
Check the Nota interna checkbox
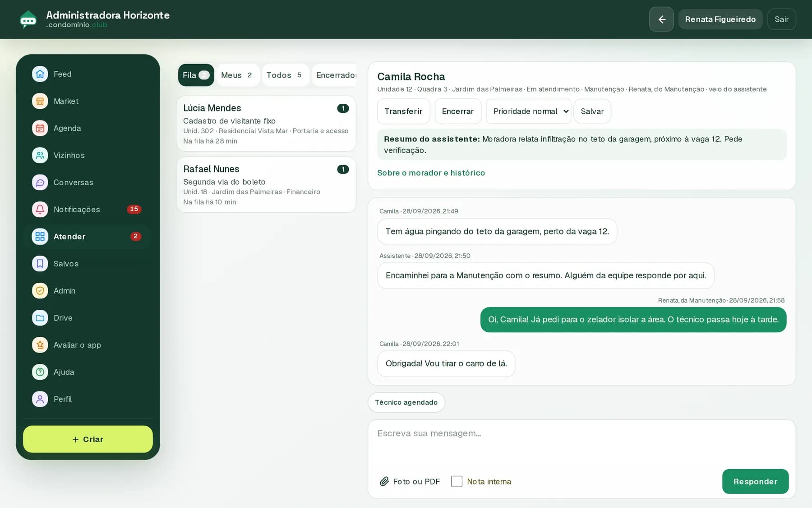[x=457, y=481]
